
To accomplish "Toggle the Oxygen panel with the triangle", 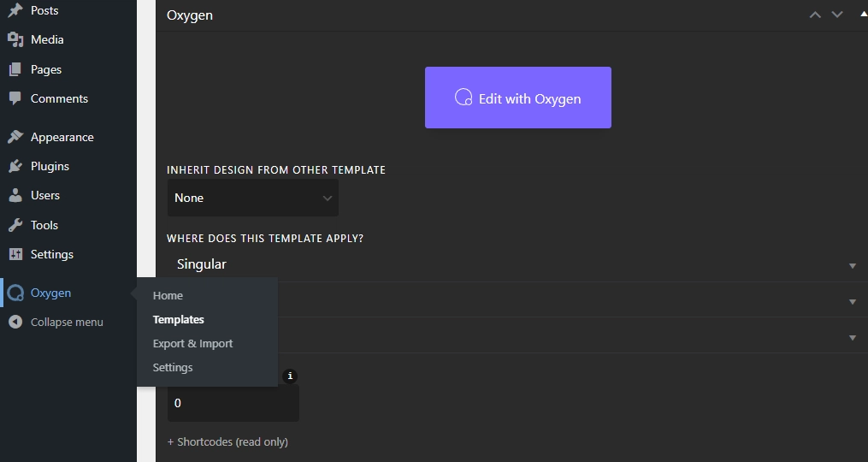I will [864, 15].
